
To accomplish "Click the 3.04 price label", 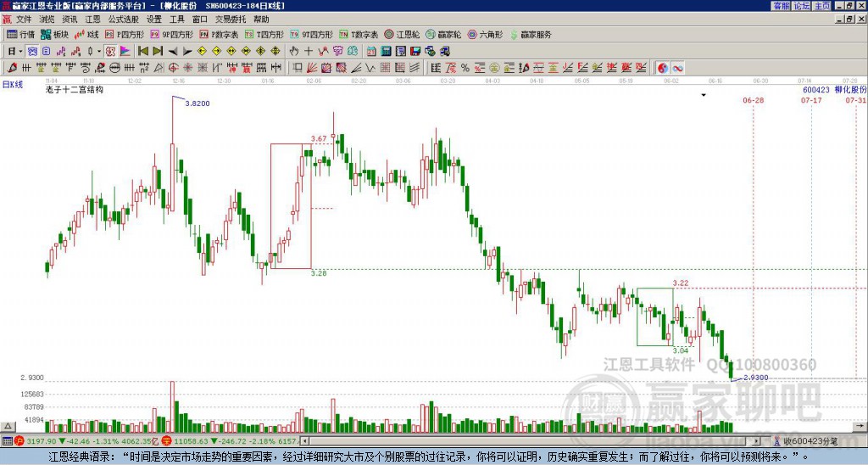I will (x=681, y=350).
